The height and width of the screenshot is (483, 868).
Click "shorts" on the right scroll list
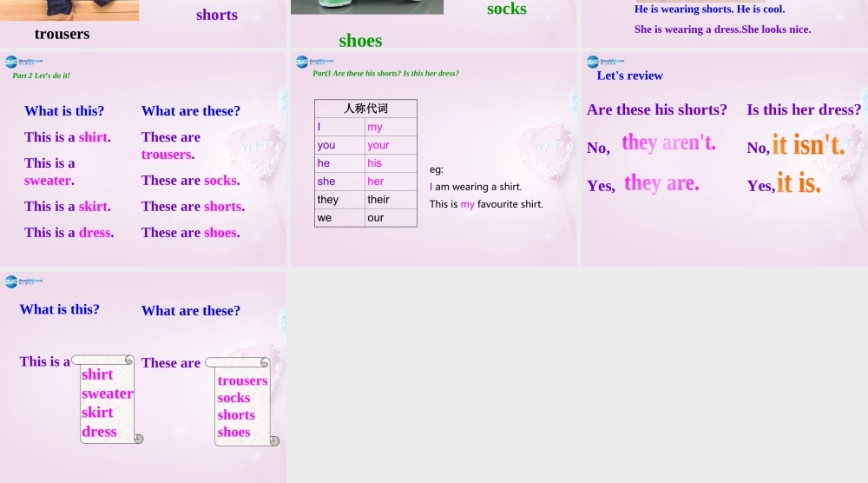click(x=236, y=415)
